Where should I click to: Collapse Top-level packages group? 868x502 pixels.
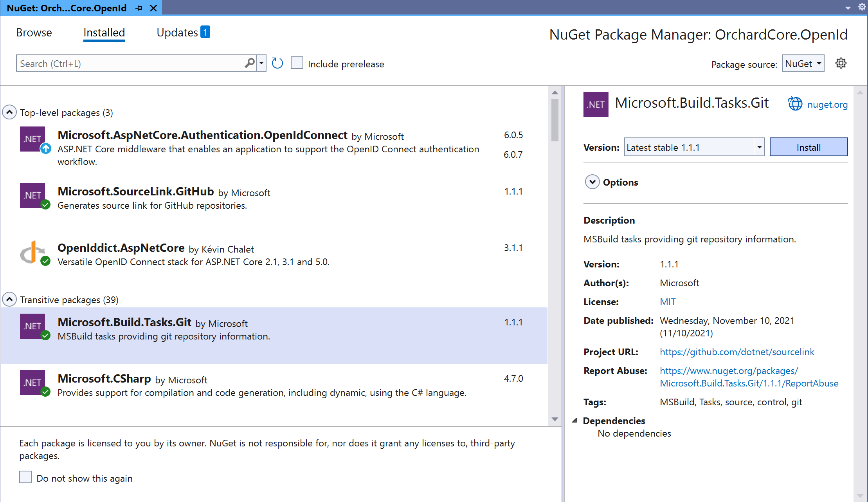click(9, 112)
